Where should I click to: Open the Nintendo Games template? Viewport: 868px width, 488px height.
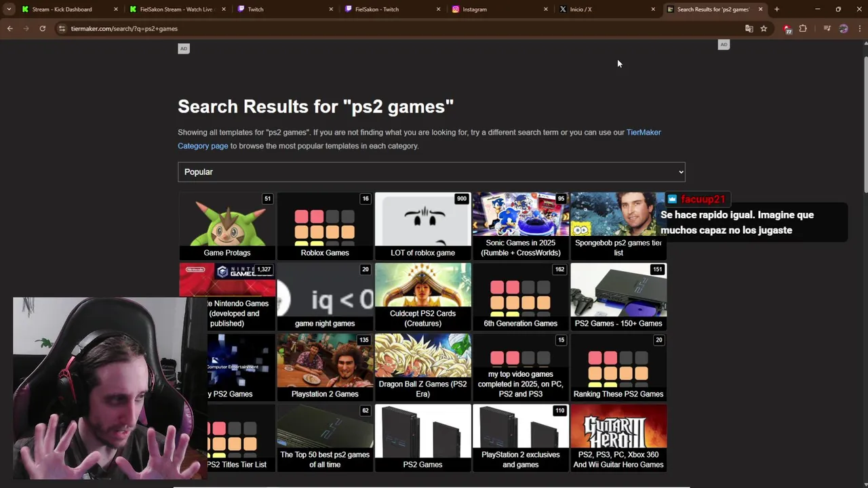[227, 297]
